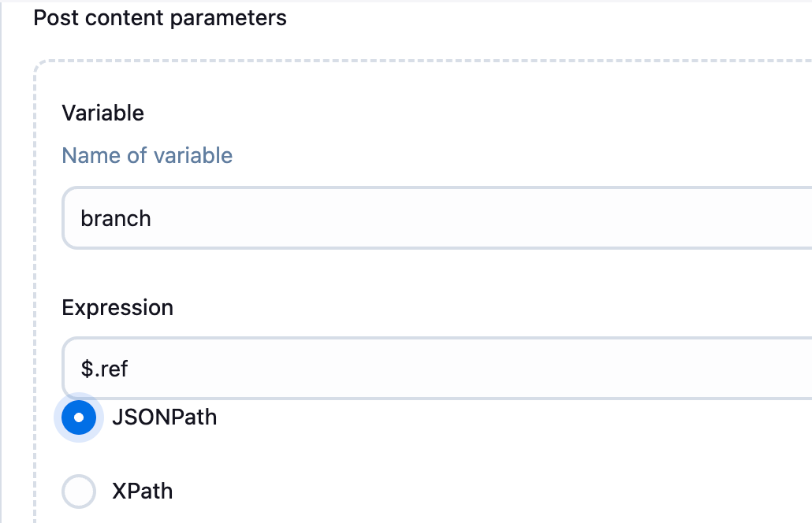Click the blue dot of the selected radio

79,417
